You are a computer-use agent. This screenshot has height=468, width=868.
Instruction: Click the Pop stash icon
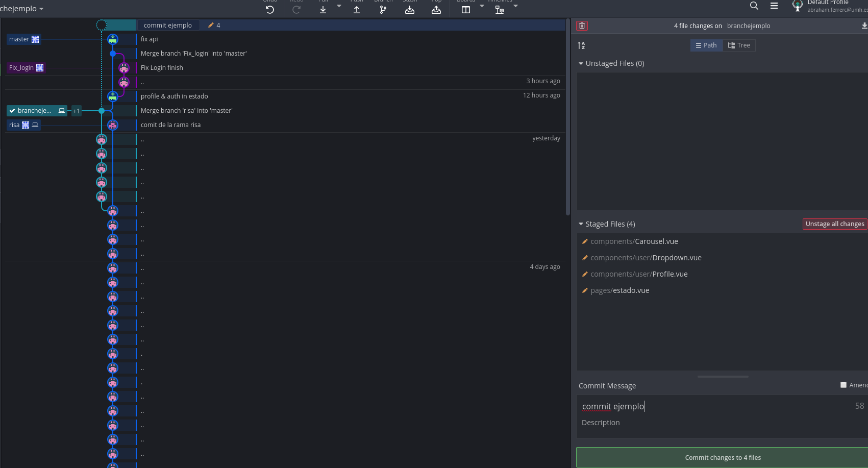click(x=436, y=9)
